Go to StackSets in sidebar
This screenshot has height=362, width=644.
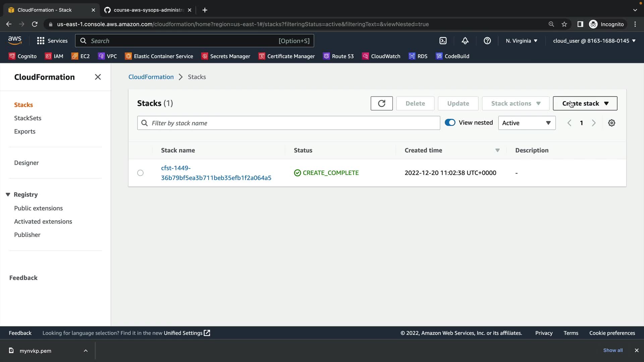coord(28,118)
